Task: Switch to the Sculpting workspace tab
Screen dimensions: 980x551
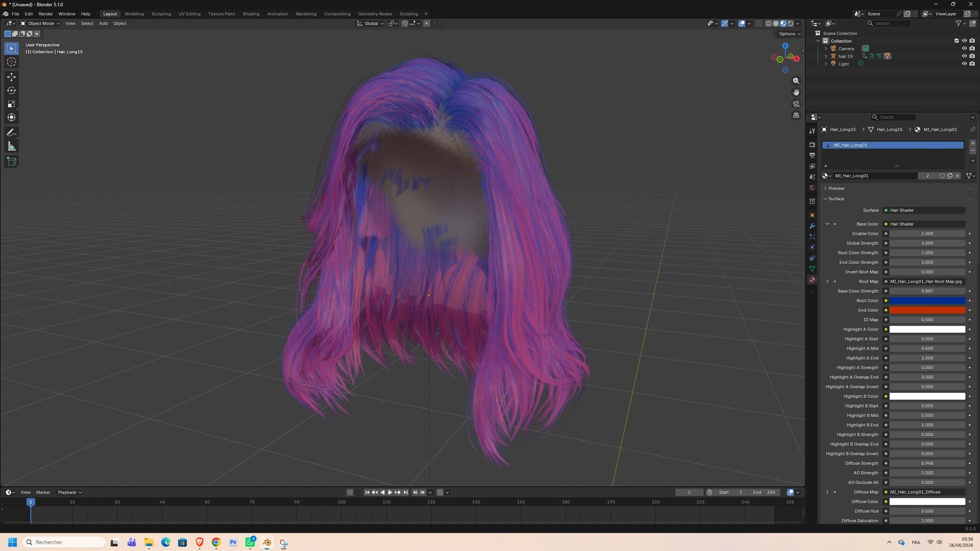Action: [x=161, y=14]
